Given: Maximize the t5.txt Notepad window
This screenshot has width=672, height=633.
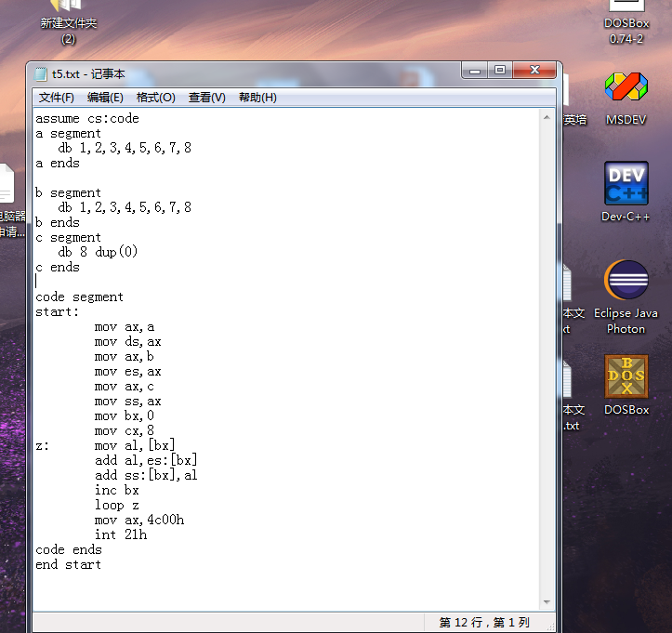Looking at the screenshot, I should click(x=500, y=71).
